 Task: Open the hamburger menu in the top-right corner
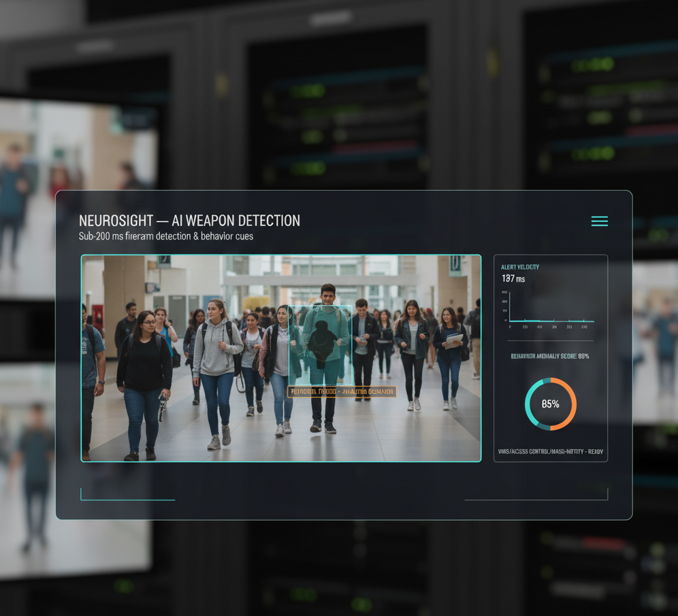click(600, 221)
